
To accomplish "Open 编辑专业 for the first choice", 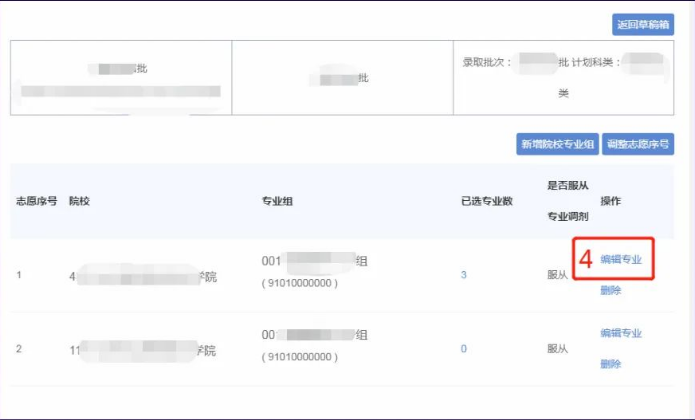I will click(620, 260).
